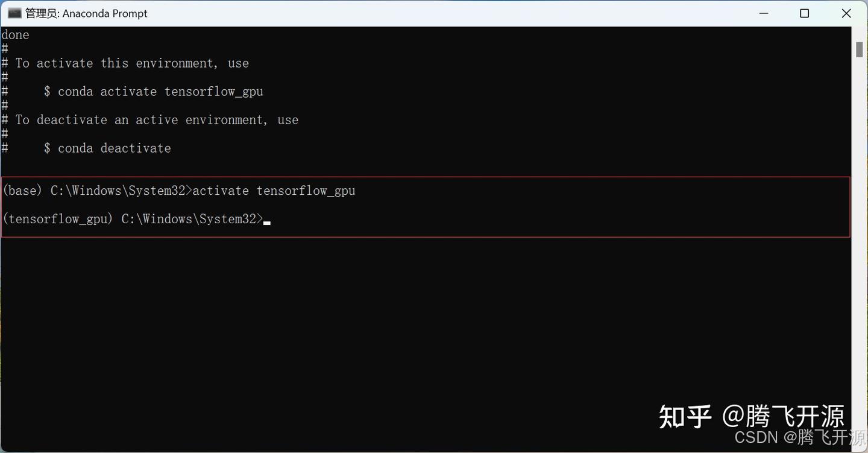Click the (tensorflow_gpu) environment prompt
This screenshot has width=868, height=453.
tap(57, 218)
